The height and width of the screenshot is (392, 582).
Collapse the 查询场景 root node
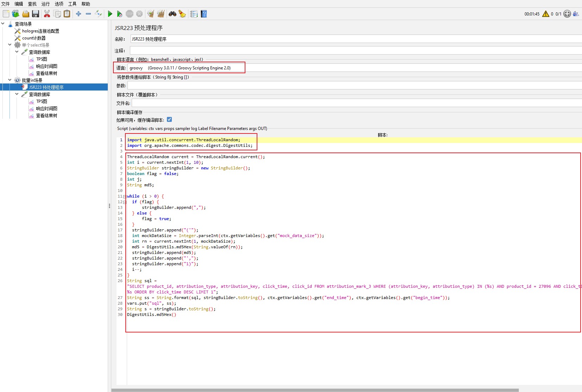(x=3, y=24)
